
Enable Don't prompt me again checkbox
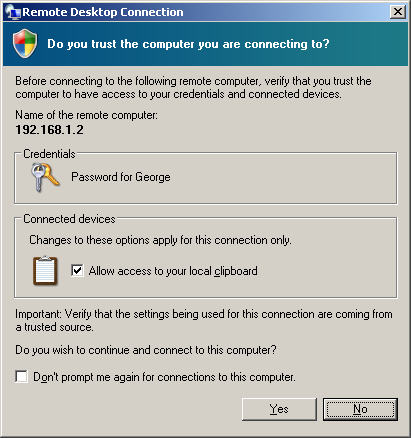coord(21,377)
